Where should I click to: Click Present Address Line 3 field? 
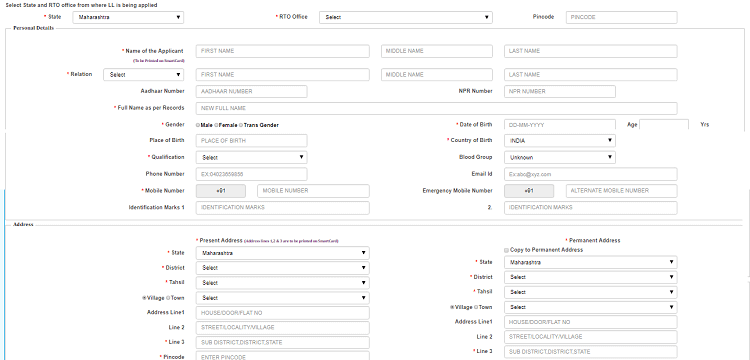coord(283,342)
